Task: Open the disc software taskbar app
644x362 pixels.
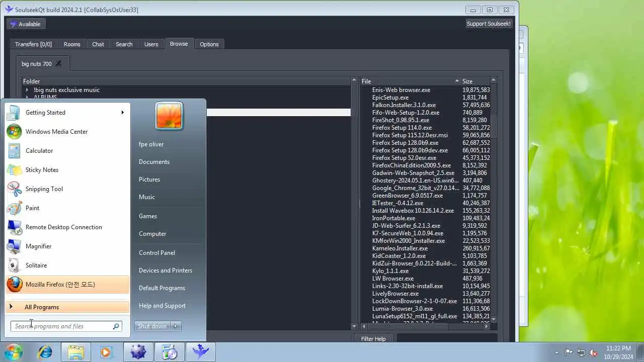Action: click(170, 352)
